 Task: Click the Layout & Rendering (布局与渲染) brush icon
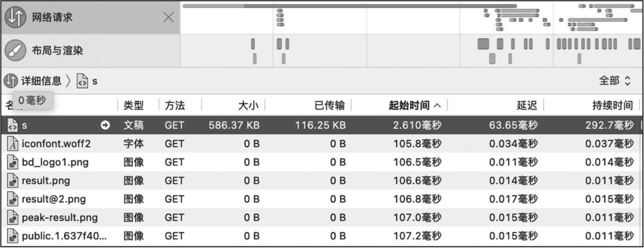pyautogui.click(x=15, y=51)
